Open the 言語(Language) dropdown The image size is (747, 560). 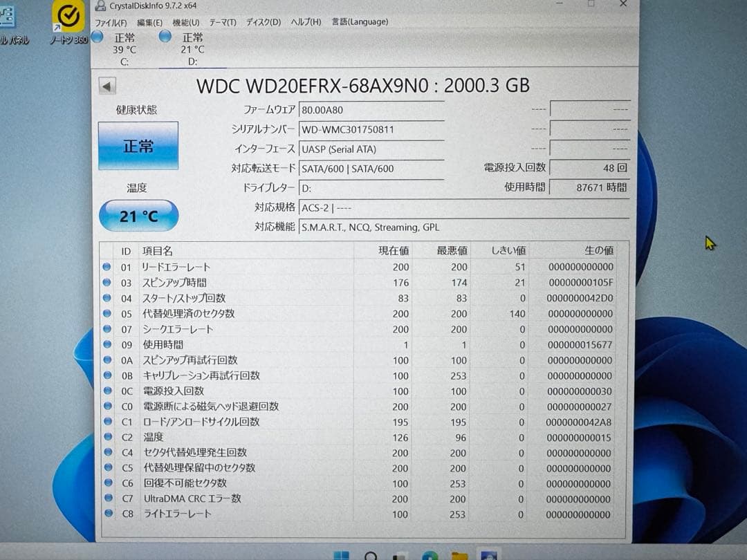(359, 21)
